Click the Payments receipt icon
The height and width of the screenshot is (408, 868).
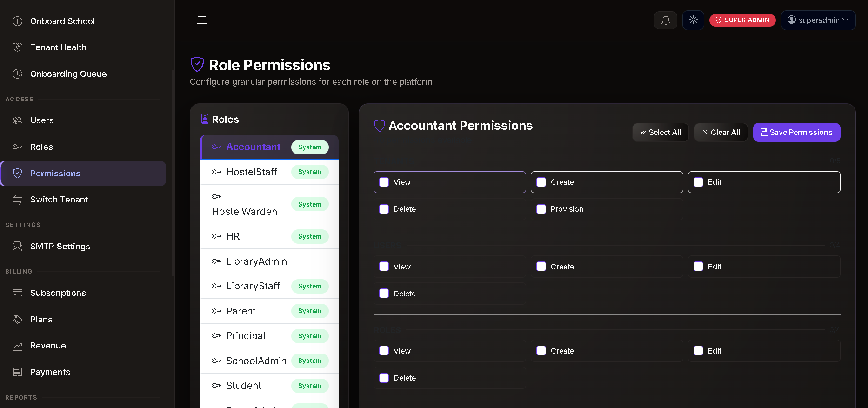17,372
